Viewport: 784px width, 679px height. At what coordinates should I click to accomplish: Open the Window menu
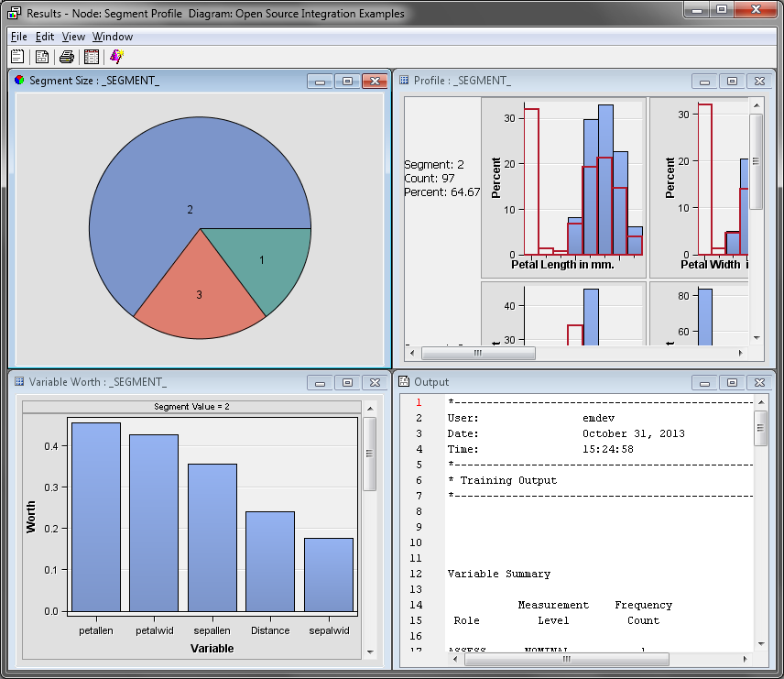tap(113, 37)
